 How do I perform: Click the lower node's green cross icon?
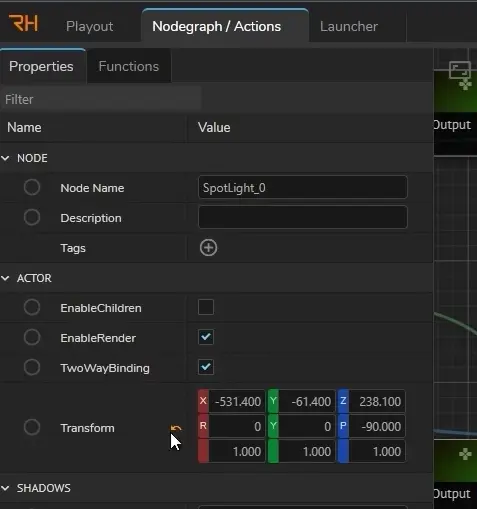(x=465, y=454)
